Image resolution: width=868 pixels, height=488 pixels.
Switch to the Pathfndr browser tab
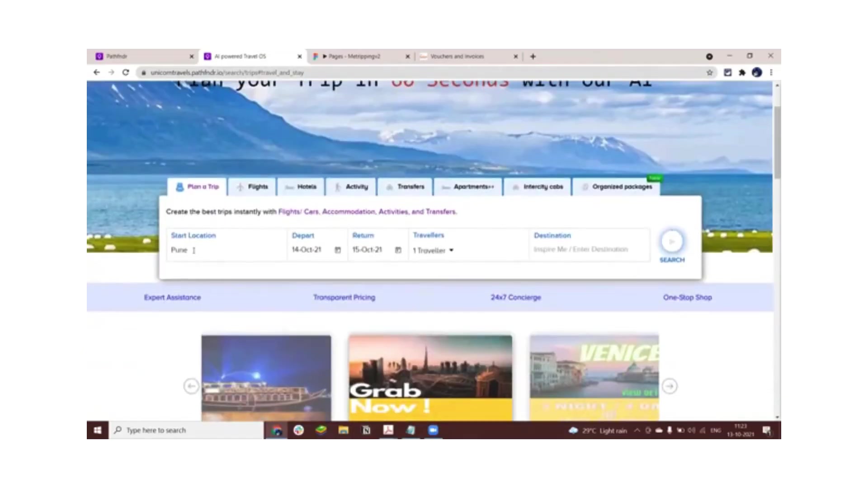[142, 56]
